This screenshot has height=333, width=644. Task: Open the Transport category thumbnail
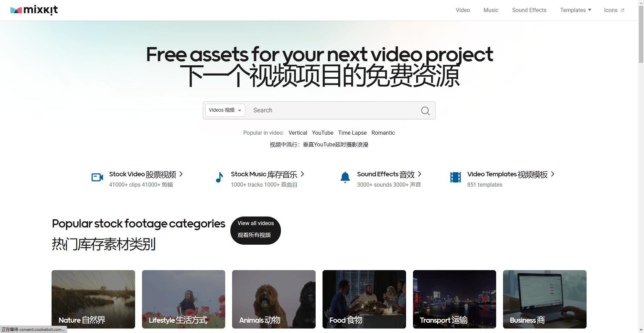pyautogui.click(x=454, y=299)
